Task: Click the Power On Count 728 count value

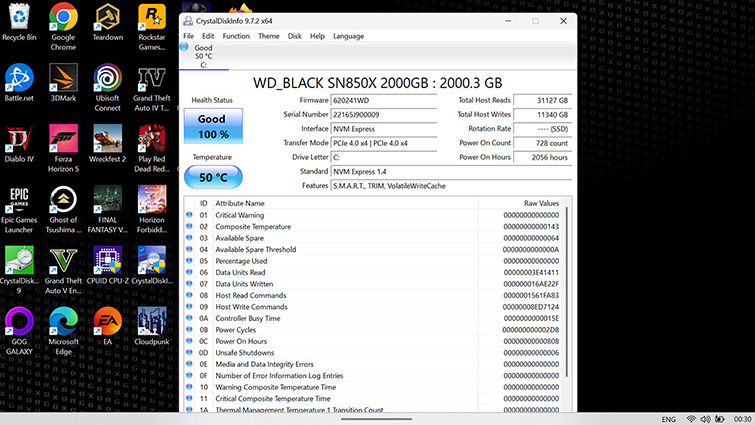Action: [x=543, y=143]
